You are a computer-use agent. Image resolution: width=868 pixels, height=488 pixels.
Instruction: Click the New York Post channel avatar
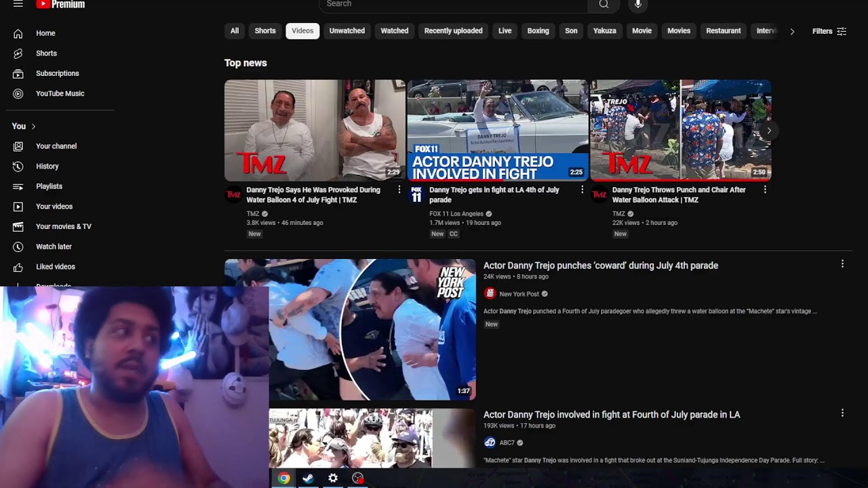click(x=490, y=293)
